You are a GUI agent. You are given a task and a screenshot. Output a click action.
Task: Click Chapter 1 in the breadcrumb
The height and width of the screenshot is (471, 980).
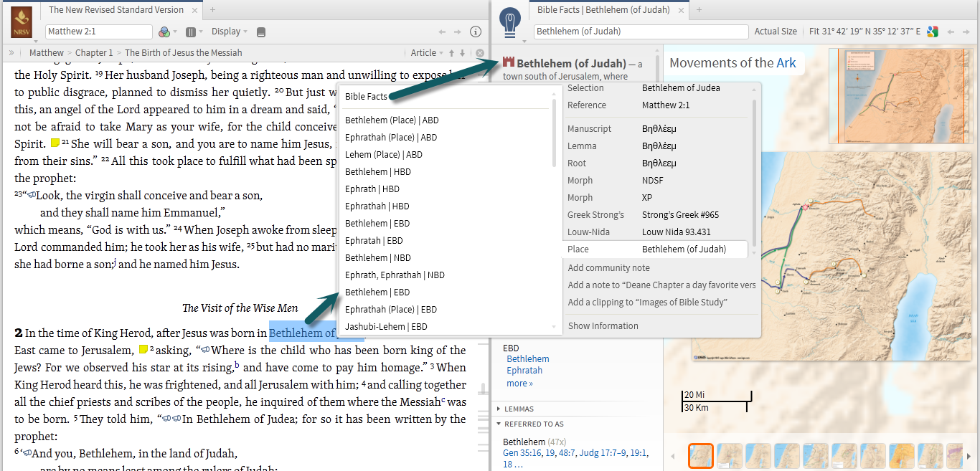pos(94,53)
